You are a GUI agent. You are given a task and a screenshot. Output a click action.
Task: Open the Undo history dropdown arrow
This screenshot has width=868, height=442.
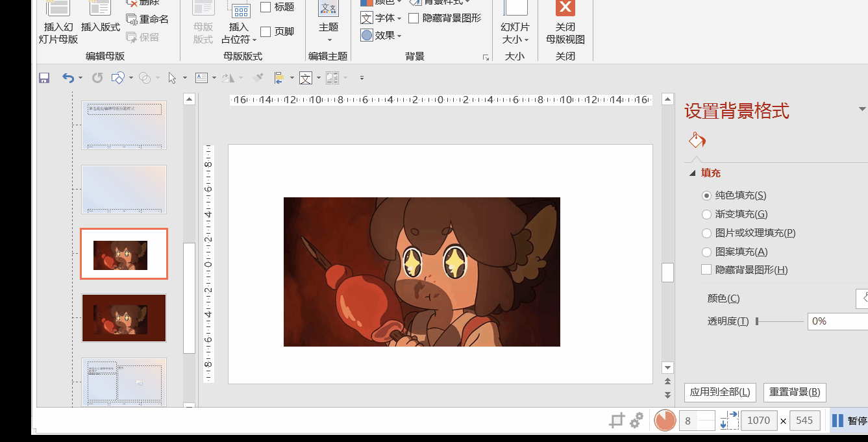click(81, 78)
